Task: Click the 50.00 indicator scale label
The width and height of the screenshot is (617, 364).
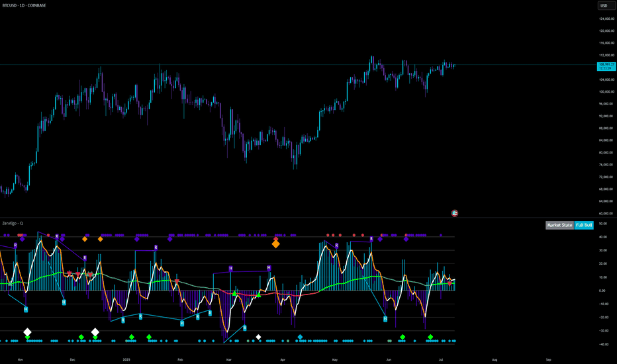Action: pyautogui.click(x=602, y=224)
